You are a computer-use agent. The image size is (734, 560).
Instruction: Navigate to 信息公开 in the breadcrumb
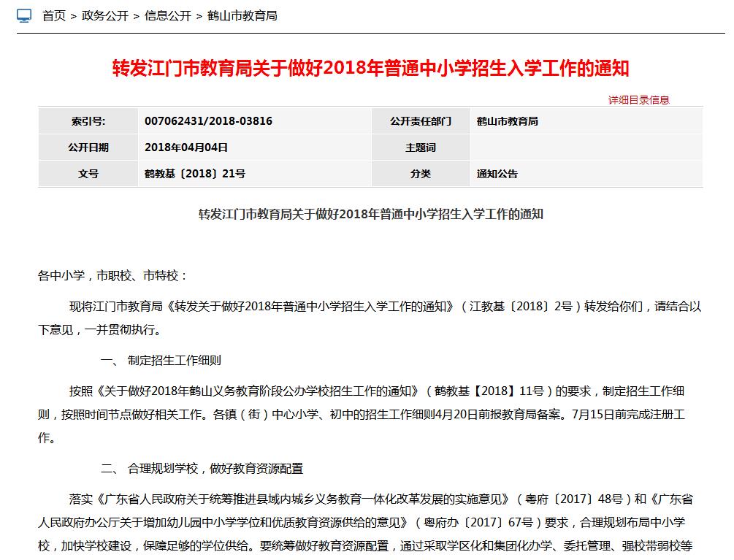(x=168, y=16)
